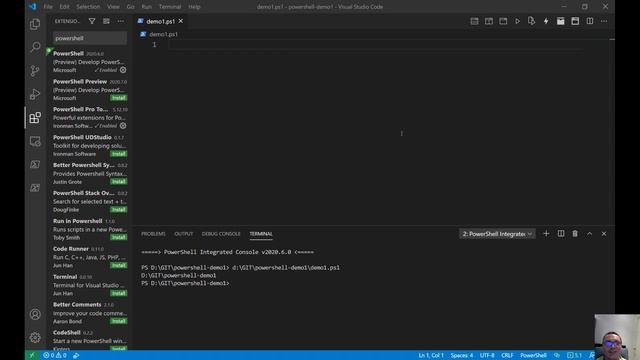Open the Search view in the activity bar
This screenshot has height=360, width=640.
(35, 47)
